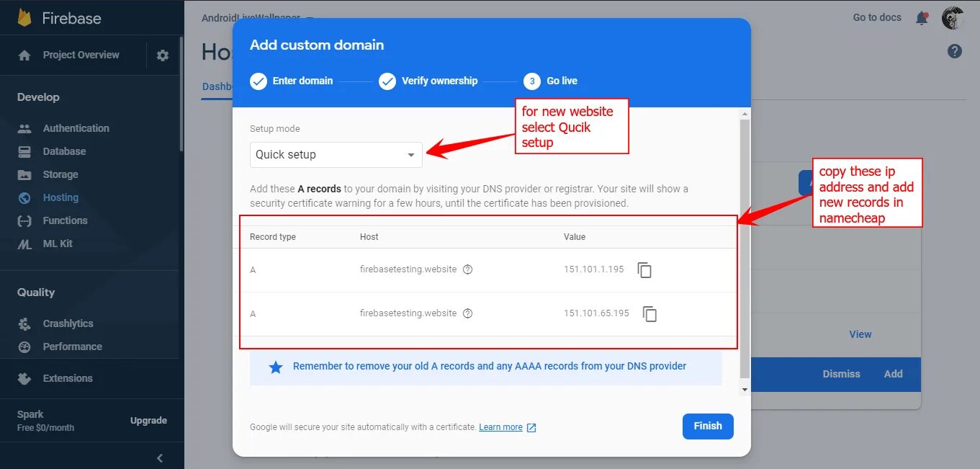Open ML Kit in the sidebar
This screenshot has width=980, height=469.
tap(58, 244)
